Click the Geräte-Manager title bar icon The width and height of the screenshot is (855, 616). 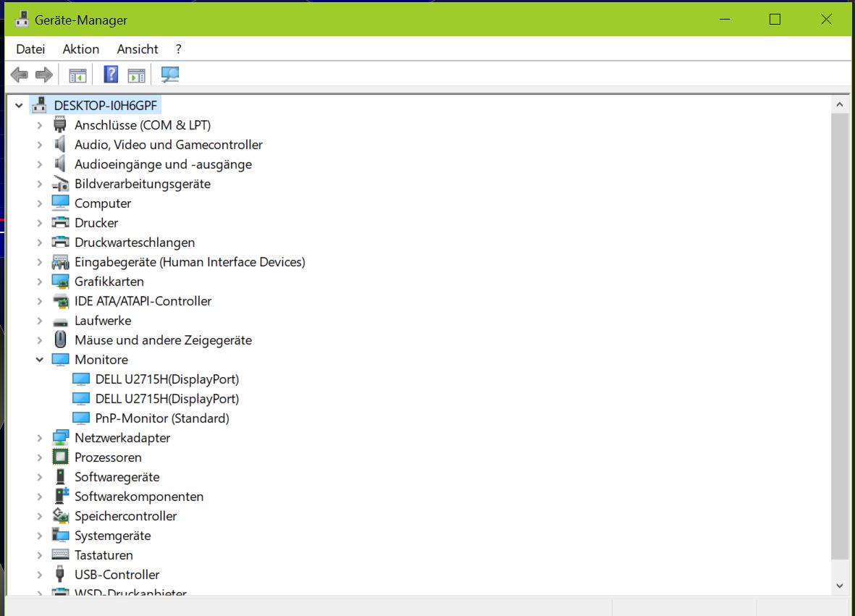[21, 20]
